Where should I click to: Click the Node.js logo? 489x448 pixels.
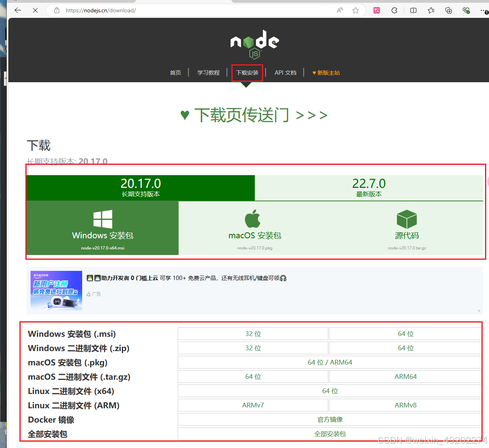point(254,44)
